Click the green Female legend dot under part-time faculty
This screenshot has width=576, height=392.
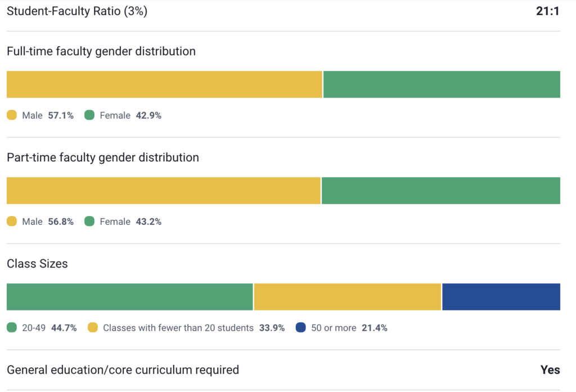(x=89, y=222)
